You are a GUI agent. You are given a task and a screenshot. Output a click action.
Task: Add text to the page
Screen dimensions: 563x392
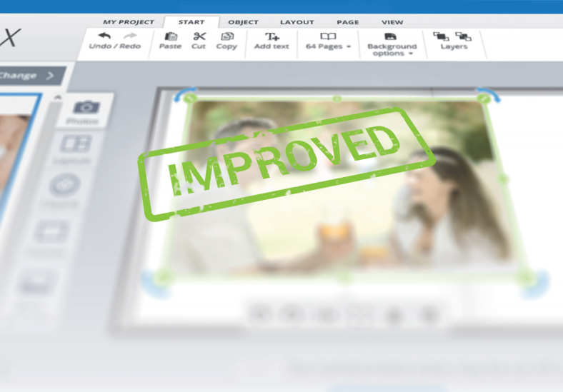tap(271, 41)
